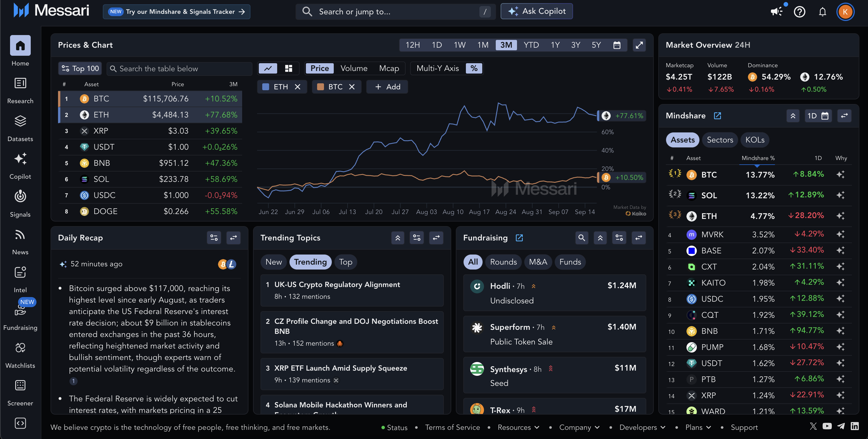Open the help question mark icon
Image resolution: width=868 pixels, height=439 pixels.
(x=800, y=12)
